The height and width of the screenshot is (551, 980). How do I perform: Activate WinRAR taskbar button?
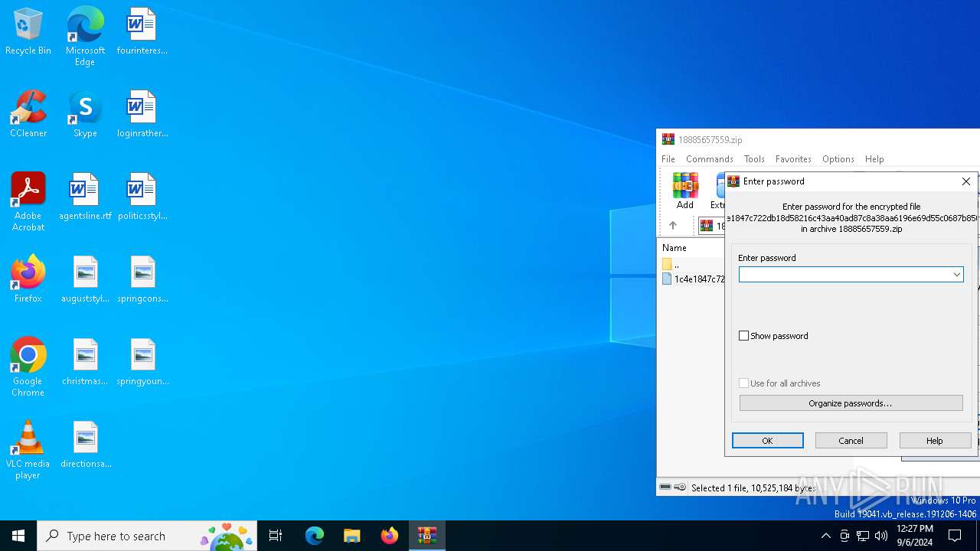coord(426,536)
